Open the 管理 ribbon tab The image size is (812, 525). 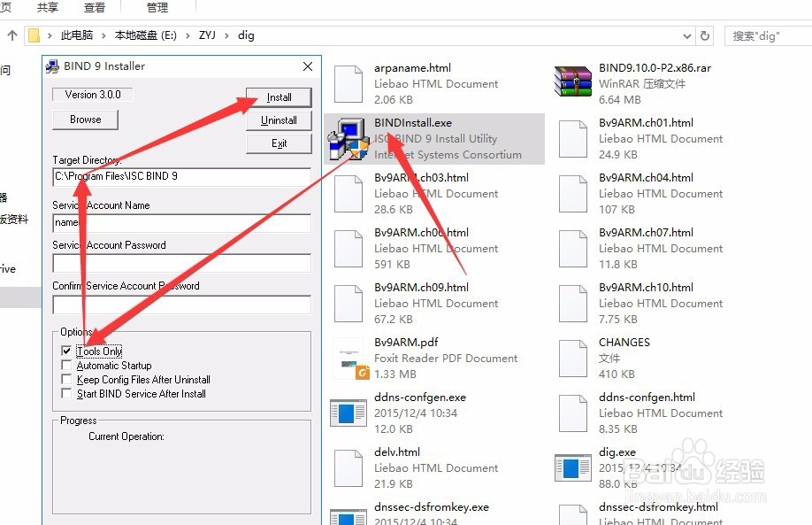[x=157, y=7]
